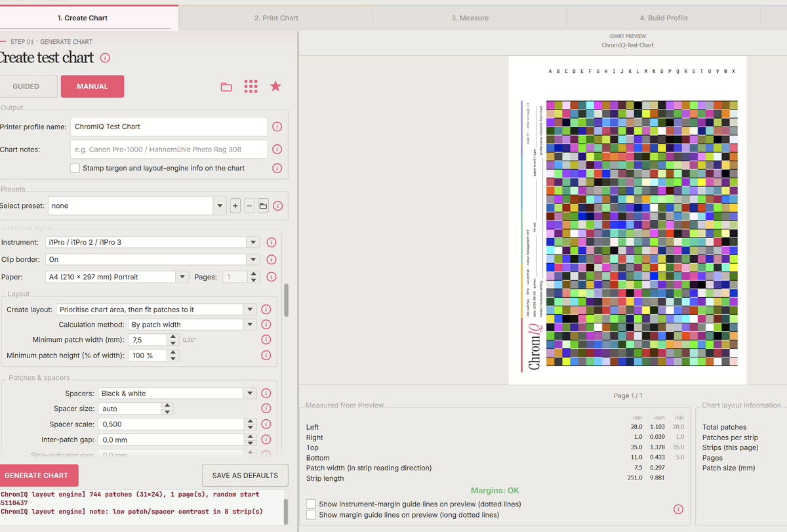This screenshot has width=787, height=532.
Task: Show info for Stamp targen checkbox
Action: (x=277, y=169)
